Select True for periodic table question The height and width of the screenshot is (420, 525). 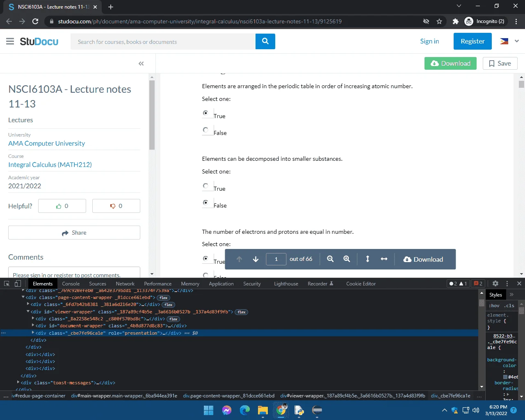tap(206, 113)
